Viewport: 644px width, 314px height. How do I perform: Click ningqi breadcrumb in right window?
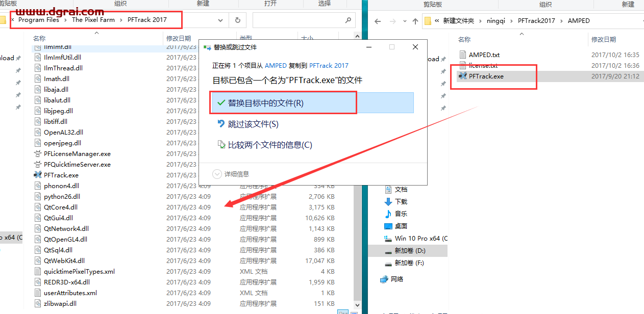click(497, 21)
